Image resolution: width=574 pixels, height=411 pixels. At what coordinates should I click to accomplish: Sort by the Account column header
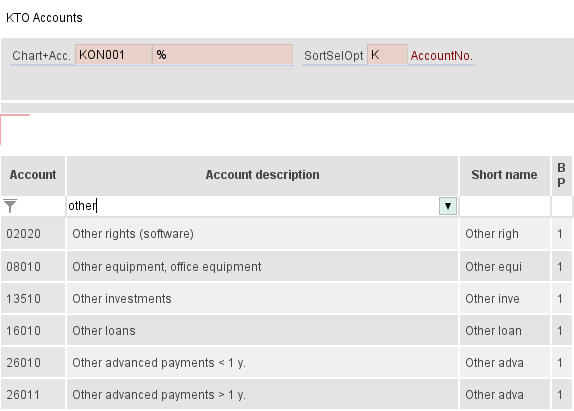click(x=33, y=175)
